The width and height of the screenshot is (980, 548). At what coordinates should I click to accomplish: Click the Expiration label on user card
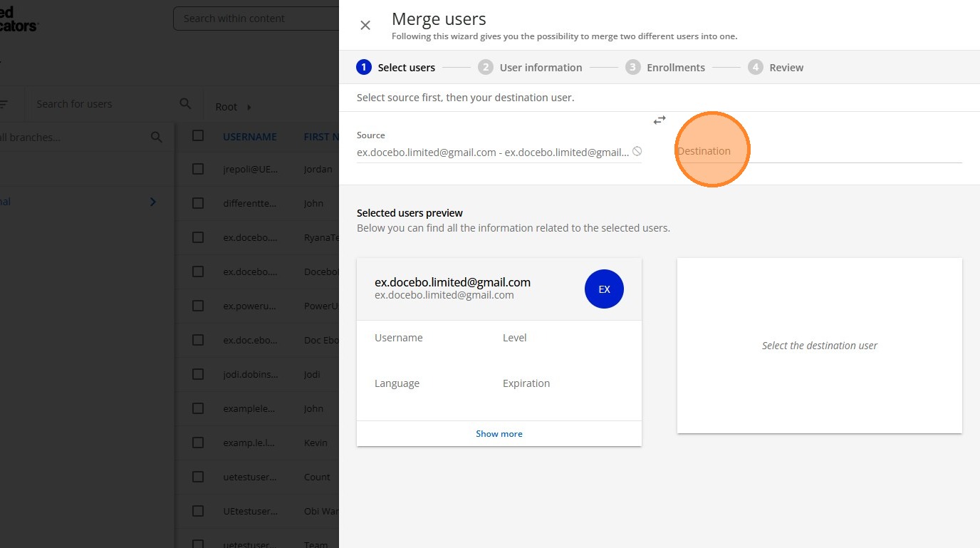(x=526, y=383)
